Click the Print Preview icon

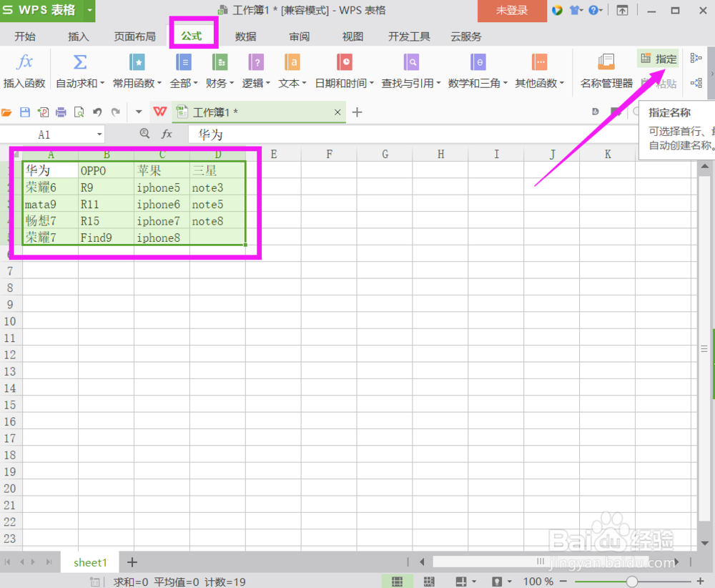(79, 112)
